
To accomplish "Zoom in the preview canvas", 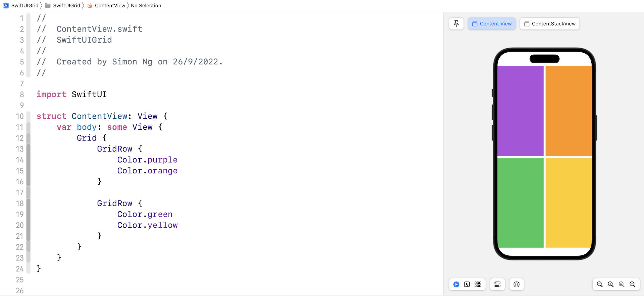I will 633,284.
